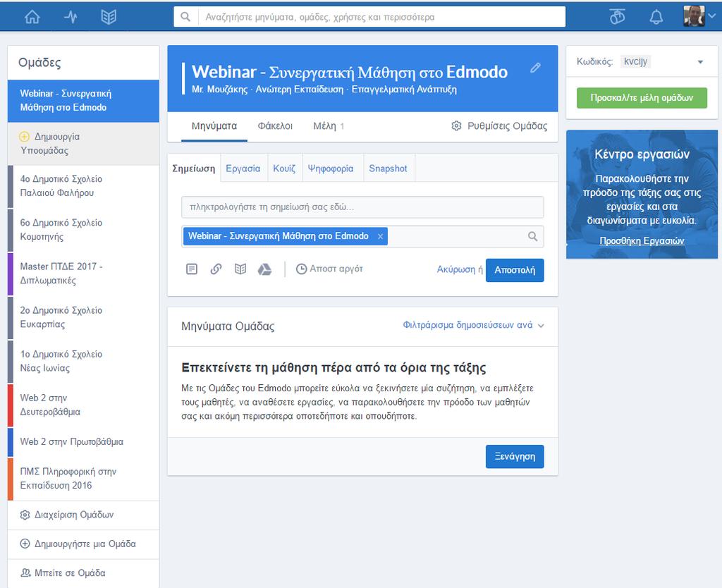Switch to the Μέλη tab

(x=329, y=126)
